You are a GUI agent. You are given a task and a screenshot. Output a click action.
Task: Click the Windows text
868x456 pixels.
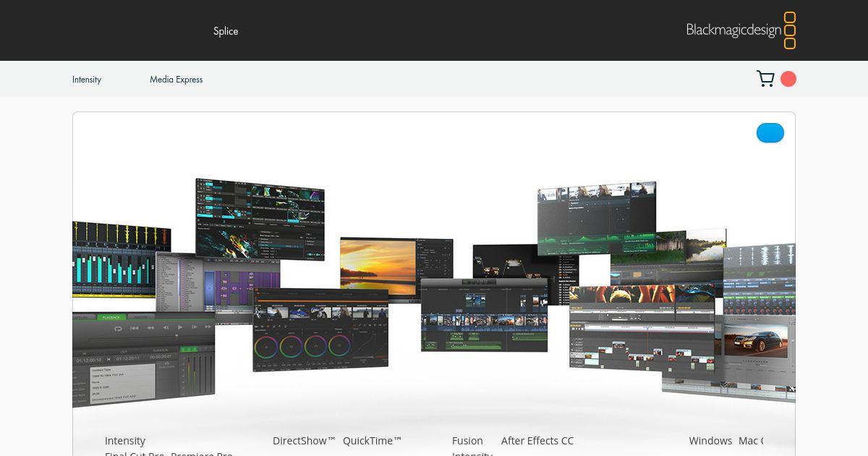point(710,440)
